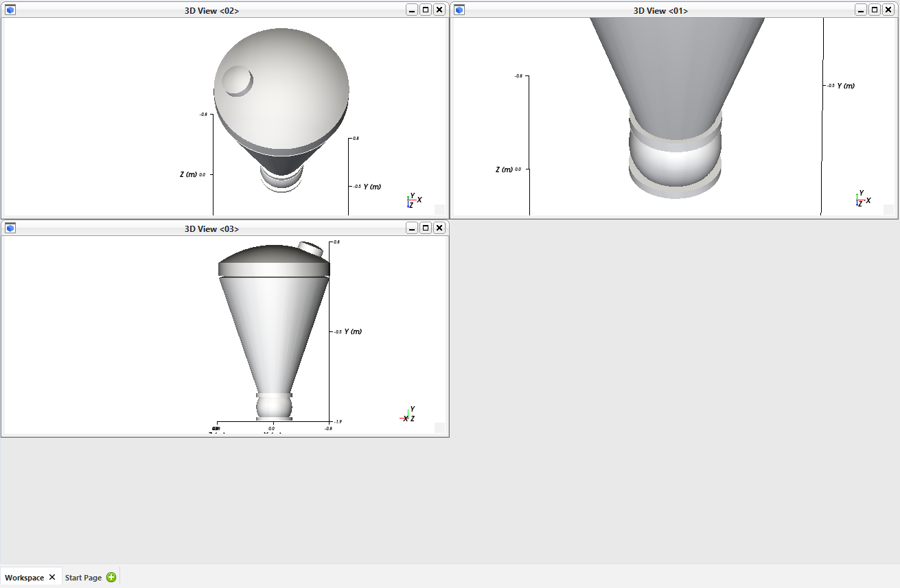Click the axis triad in 3D View <01>

pyautogui.click(x=862, y=200)
